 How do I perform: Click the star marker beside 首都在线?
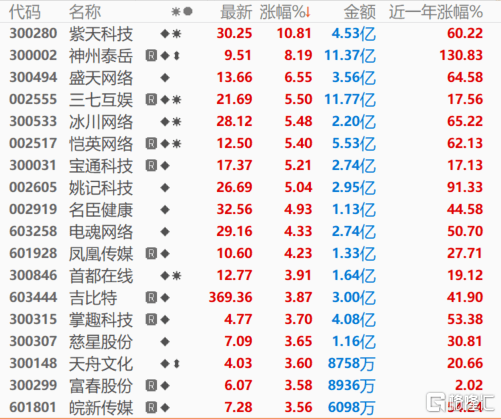click(176, 276)
